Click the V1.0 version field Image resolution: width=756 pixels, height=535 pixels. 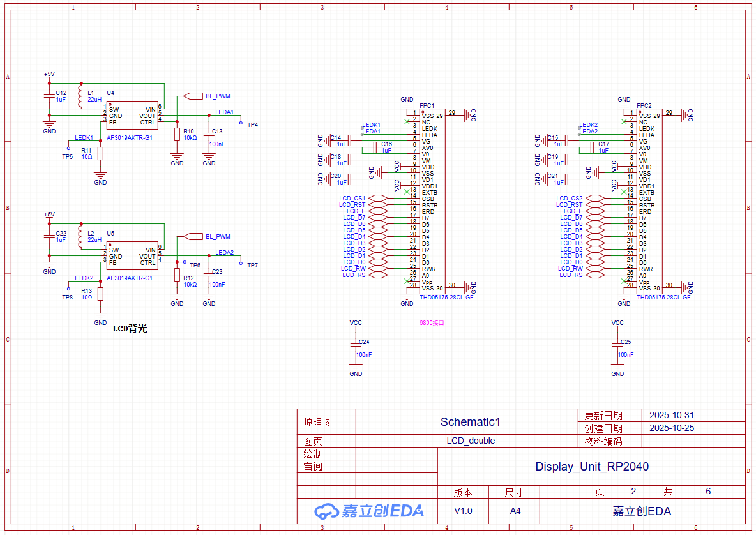463,511
